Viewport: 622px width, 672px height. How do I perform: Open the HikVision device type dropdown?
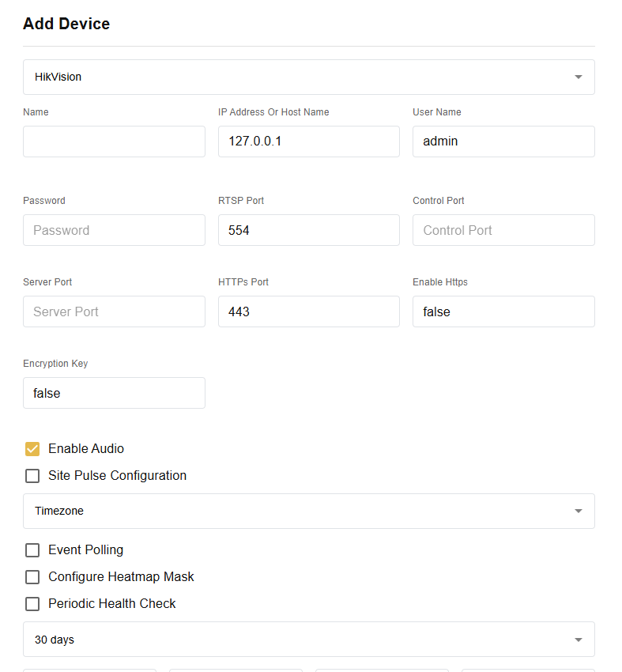308,77
